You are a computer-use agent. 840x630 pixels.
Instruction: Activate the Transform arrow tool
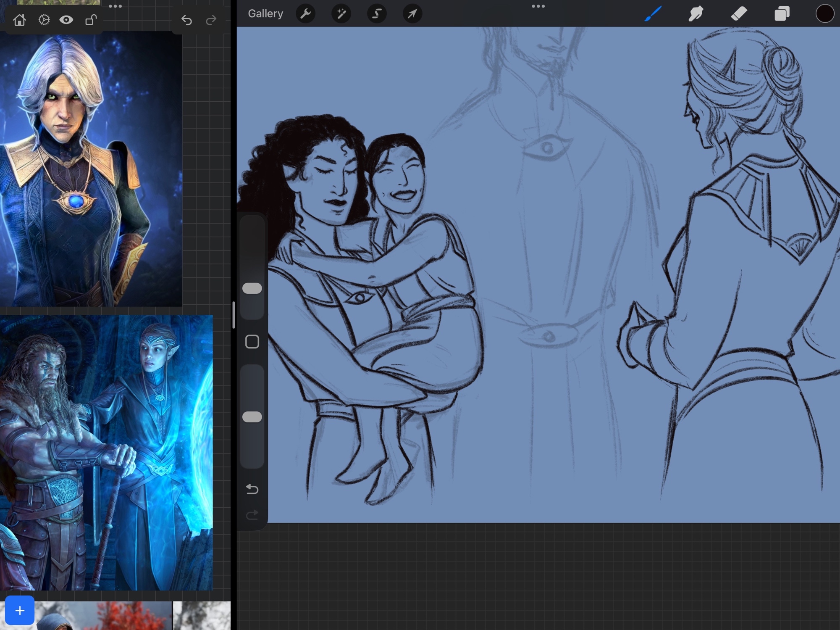[x=412, y=14]
